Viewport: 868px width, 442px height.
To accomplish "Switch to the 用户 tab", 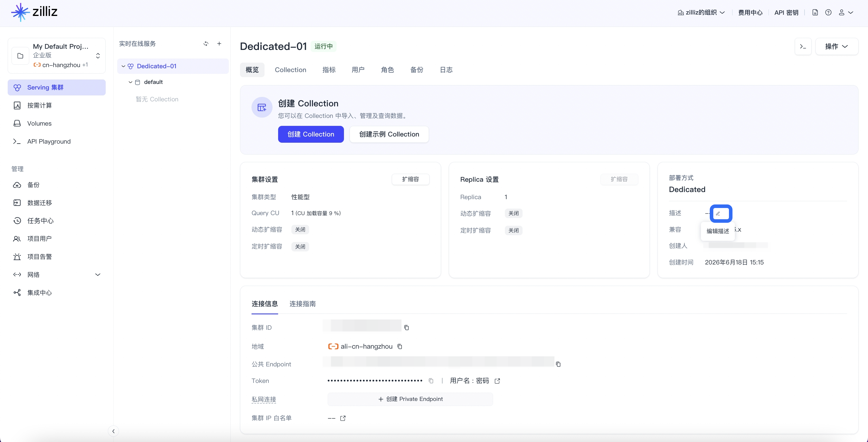I will (358, 69).
